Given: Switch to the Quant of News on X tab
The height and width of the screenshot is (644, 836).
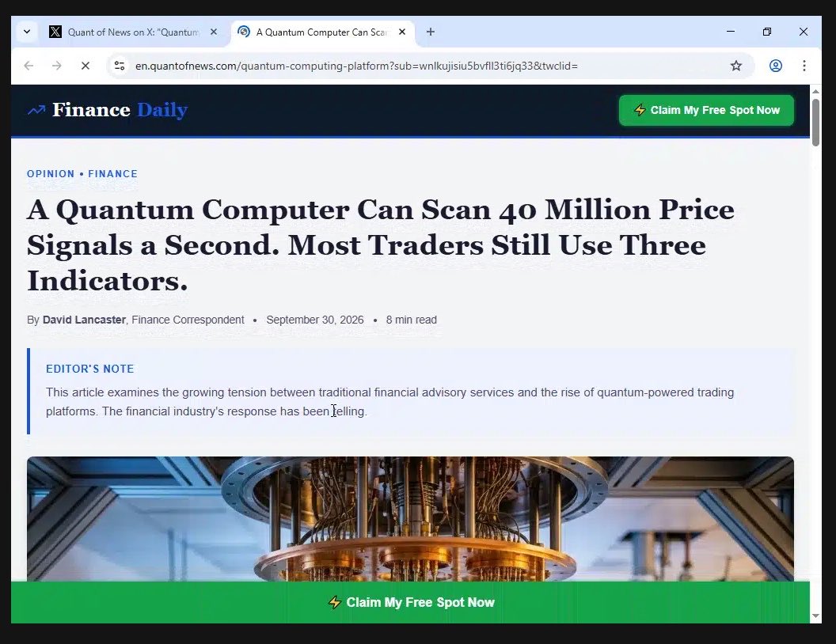Looking at the screenshot, I should pos(133,32).
